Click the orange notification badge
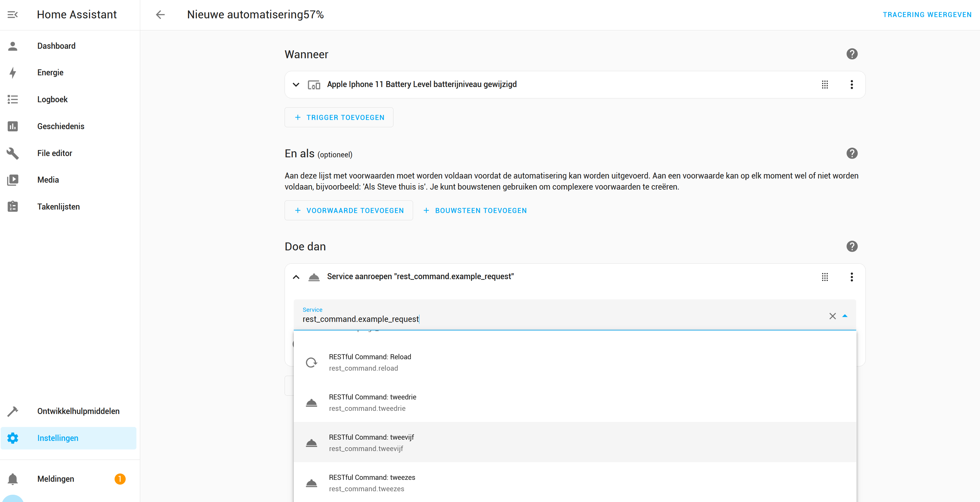The width and height of the screenshot is (980, 502). pos(120,479)
